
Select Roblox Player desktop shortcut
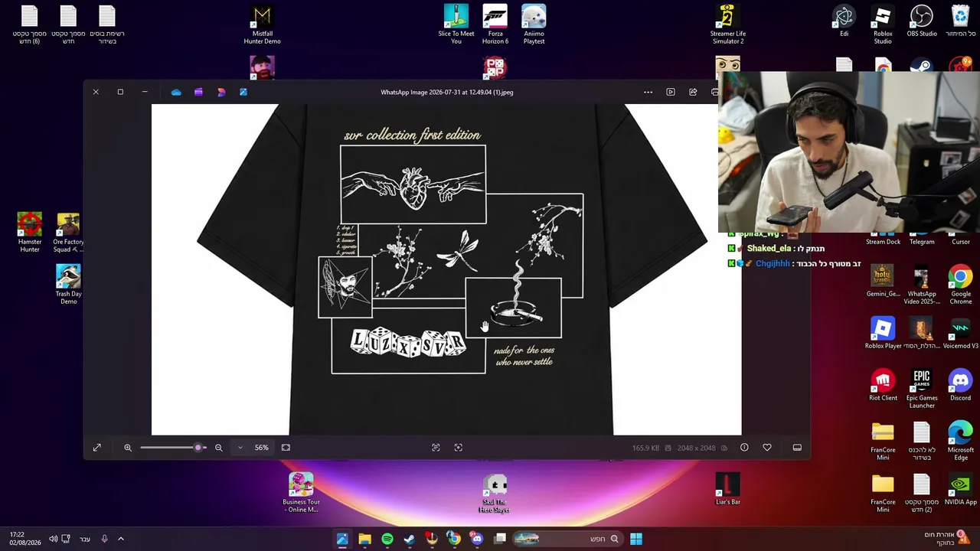tap(883, 333)
